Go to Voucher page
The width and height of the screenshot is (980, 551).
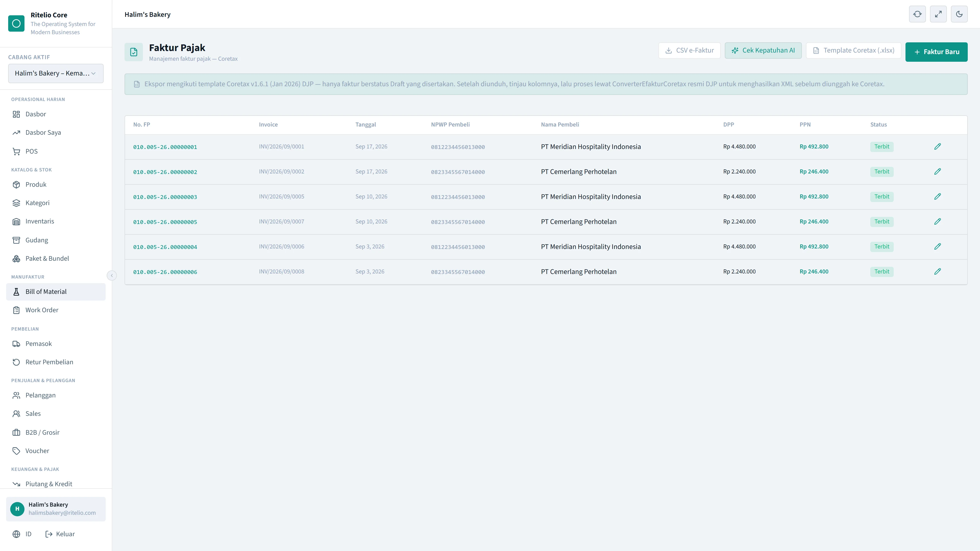(56, 451)
